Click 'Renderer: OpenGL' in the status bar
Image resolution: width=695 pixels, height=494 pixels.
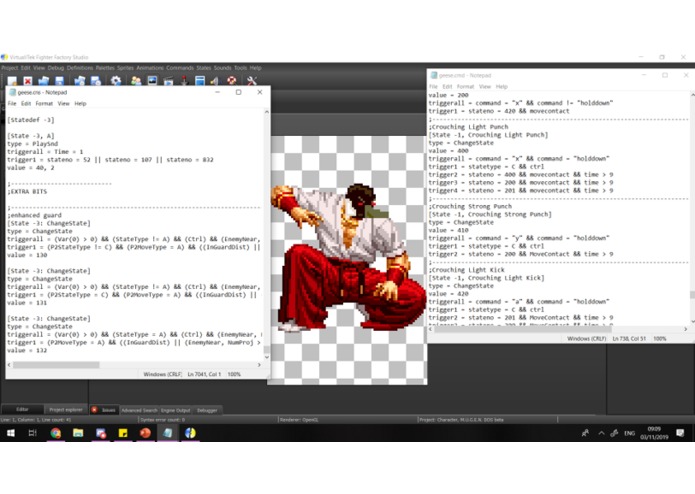point(299,420)
